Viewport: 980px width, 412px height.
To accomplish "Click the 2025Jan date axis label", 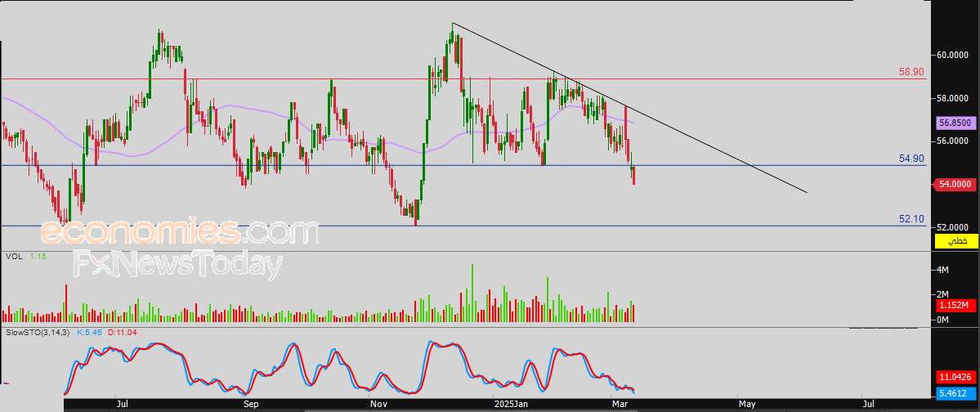I will click(x=511, y=405).
